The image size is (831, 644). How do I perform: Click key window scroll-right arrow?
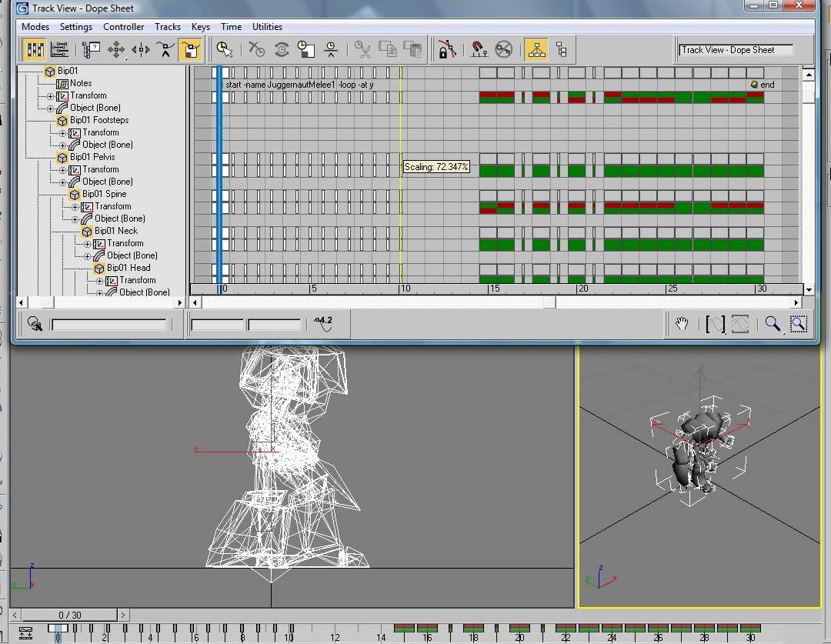(796, 302)
